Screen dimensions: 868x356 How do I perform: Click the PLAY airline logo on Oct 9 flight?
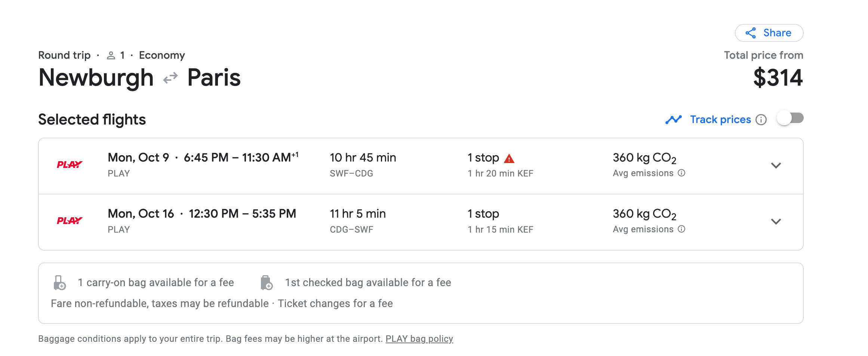70,165
